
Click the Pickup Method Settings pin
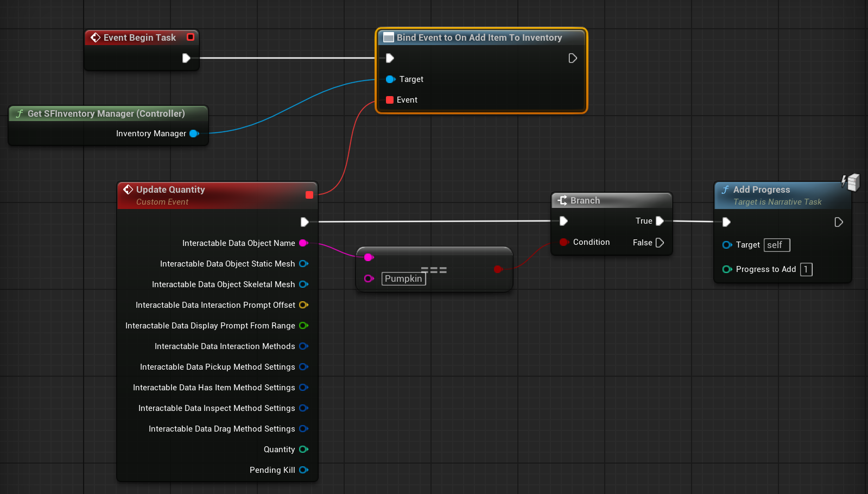304,367
